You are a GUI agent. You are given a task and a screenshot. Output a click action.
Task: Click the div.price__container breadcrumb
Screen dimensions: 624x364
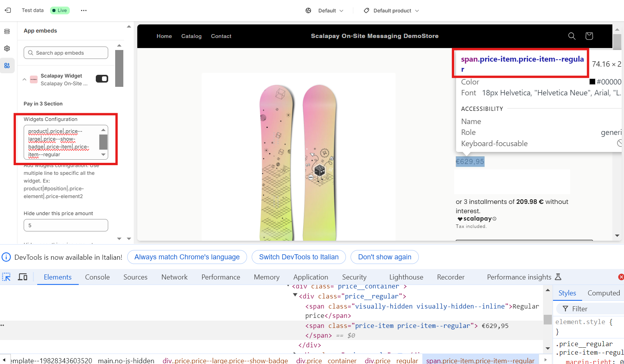pos(326,361)
